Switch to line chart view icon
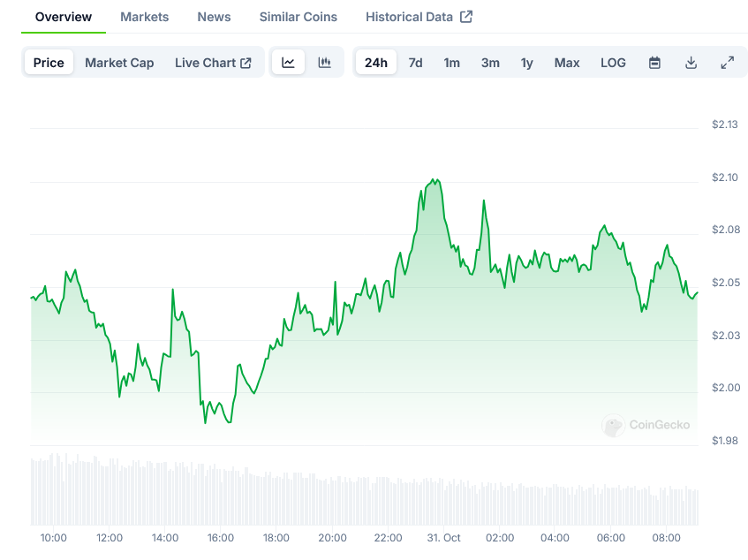 click(288, 63)
